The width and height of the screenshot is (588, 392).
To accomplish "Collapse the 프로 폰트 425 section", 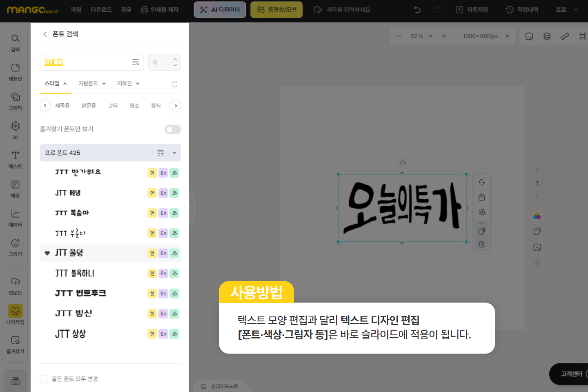I will (174, 153).
